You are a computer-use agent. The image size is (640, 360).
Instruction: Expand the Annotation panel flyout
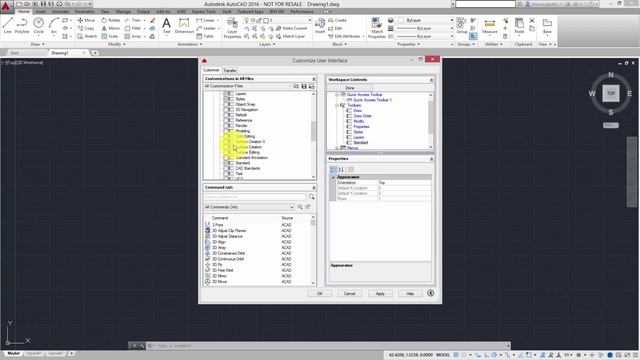(x=190, y=44)
